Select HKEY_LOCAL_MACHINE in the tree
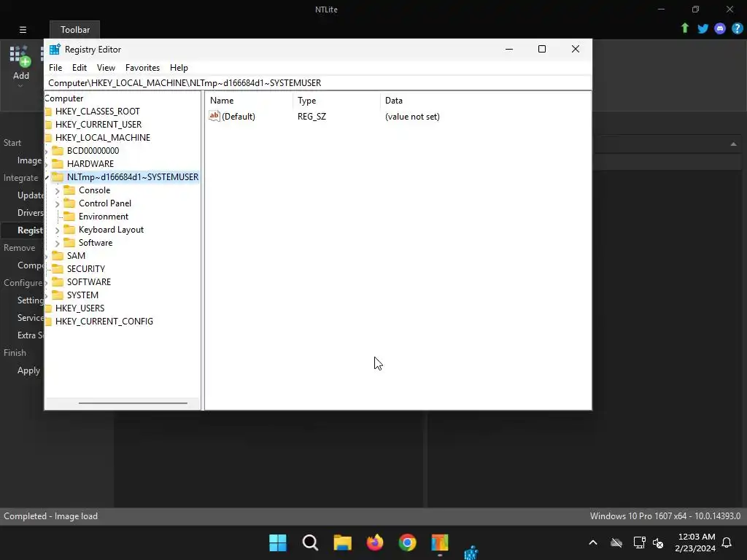The width and height of the screenshot is (747, 560). pyautogui.click(x=102, y=138)
